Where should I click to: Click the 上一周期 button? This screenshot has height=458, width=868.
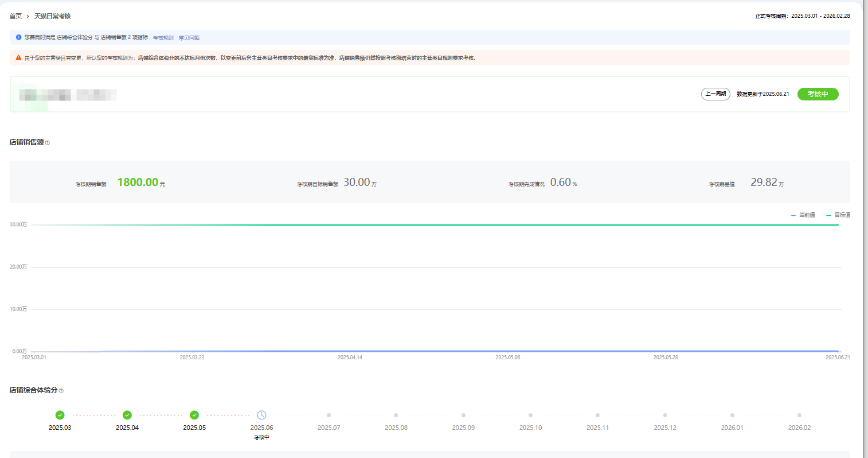click(x=715, y=94)
